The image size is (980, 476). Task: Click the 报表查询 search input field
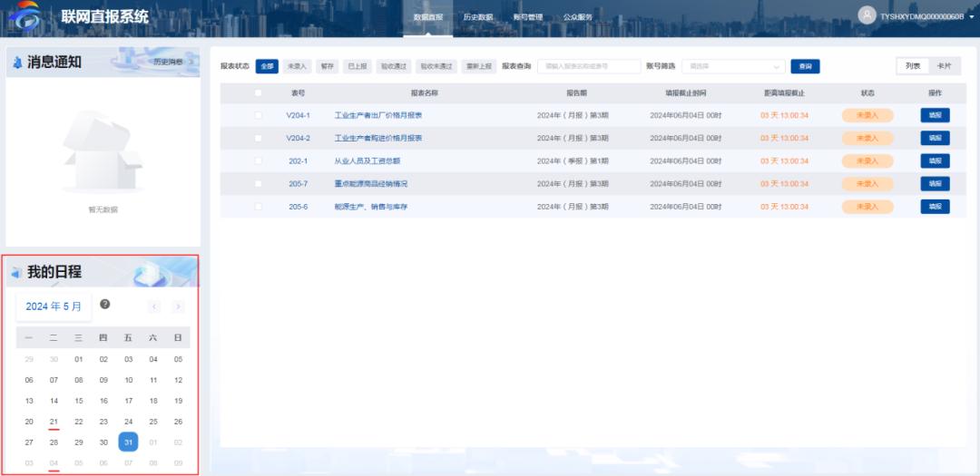point(590,66)
